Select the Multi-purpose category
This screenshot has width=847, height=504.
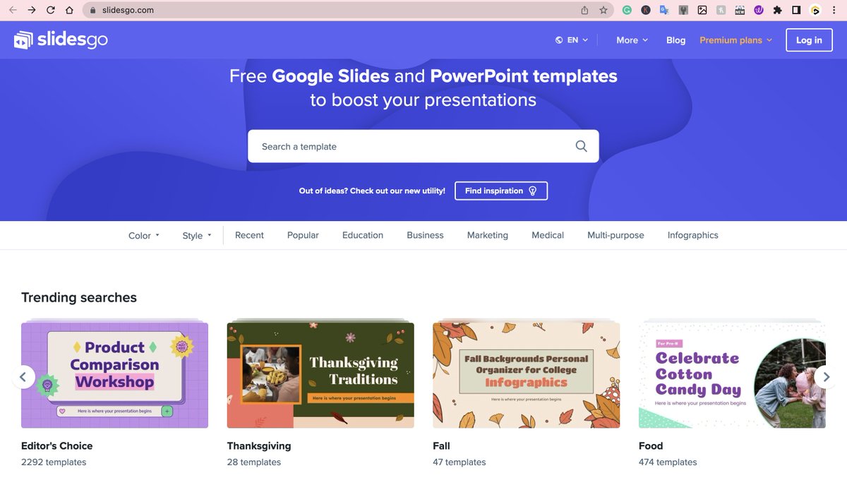(x=615, y=235)
